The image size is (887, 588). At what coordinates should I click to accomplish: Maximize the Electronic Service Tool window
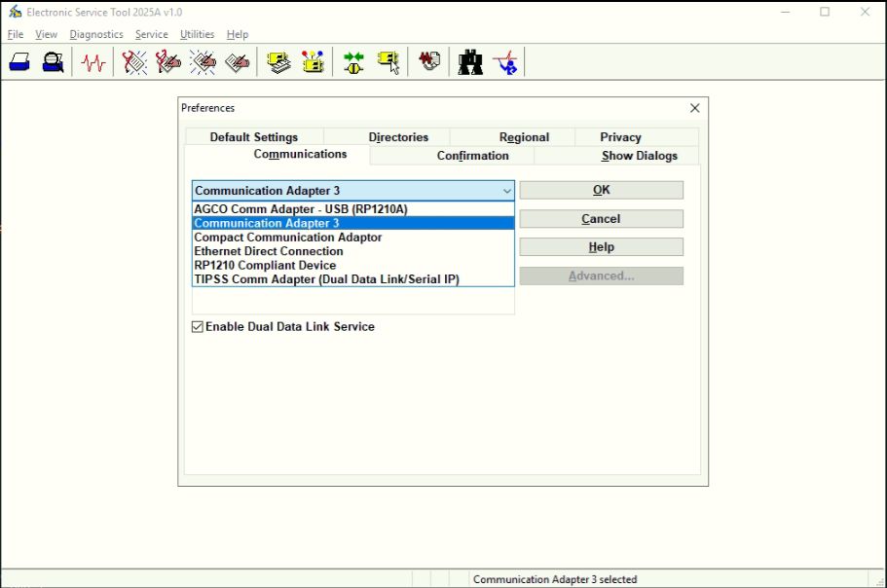(825, 12)
